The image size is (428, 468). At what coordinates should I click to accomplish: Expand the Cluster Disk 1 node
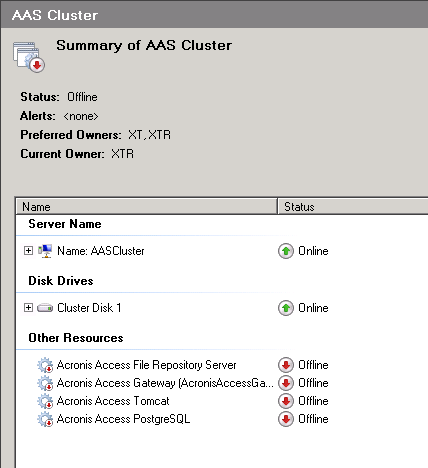(x=29, y=308)
